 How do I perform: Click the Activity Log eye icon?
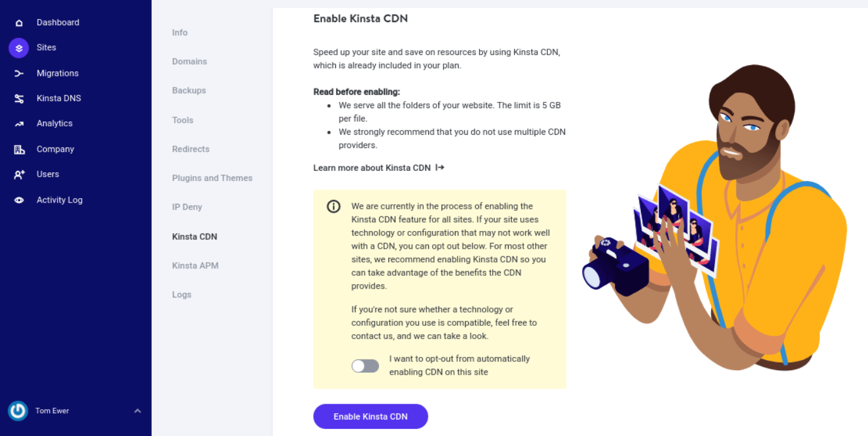[x=18, y=199]
